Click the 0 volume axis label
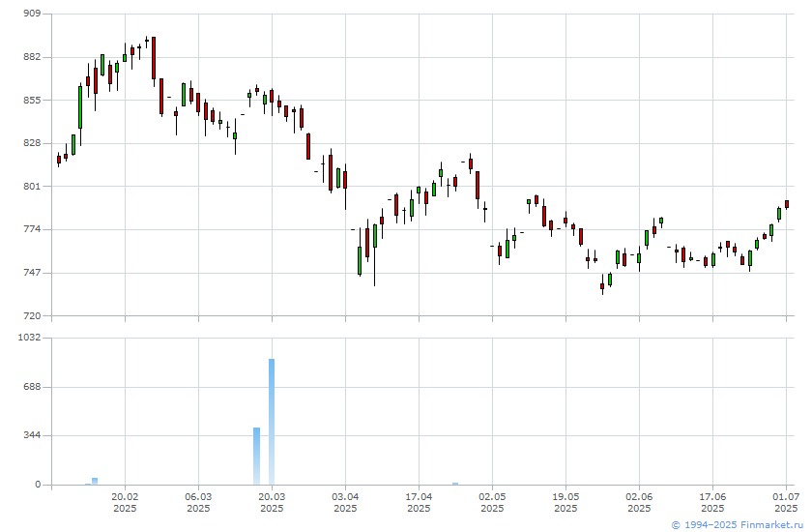The width and height of the screenshot is (812, 532). [38, 485]
